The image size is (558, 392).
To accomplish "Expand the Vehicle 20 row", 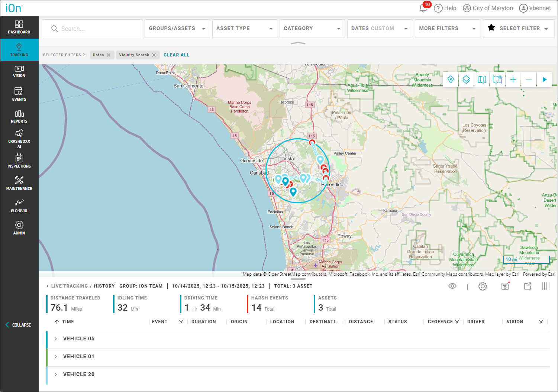I will (56, 375).
